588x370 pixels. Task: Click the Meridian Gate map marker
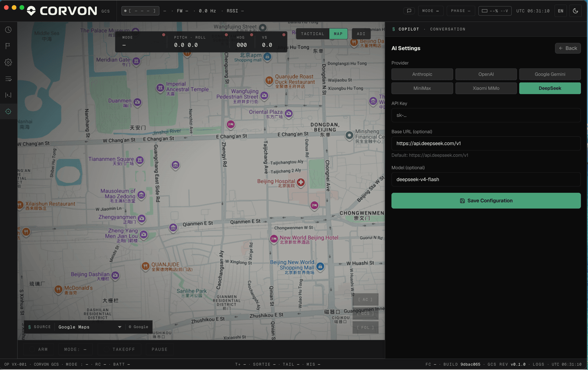[x=136, y=61]
